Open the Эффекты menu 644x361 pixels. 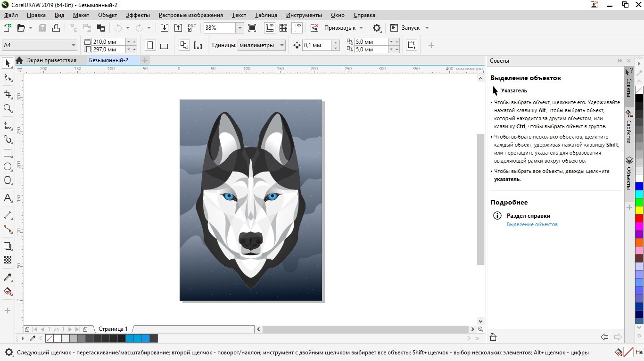[138, 15]
